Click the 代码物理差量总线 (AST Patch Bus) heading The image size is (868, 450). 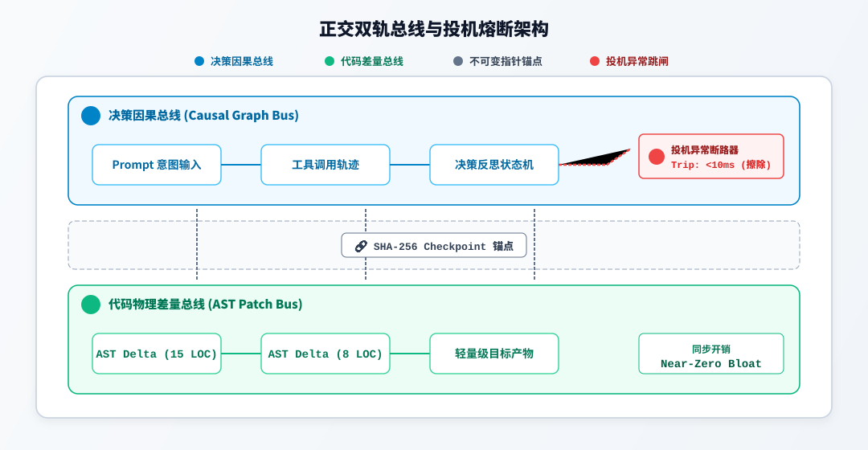point(206,305)
